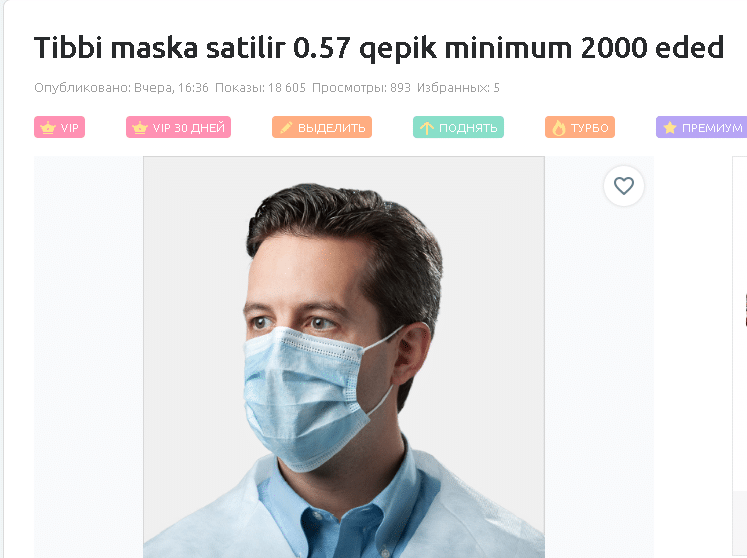Viewport: 747px width, 558px height.
Task: Click the flame icon on ТУРБО
Action: coord(558,128)
